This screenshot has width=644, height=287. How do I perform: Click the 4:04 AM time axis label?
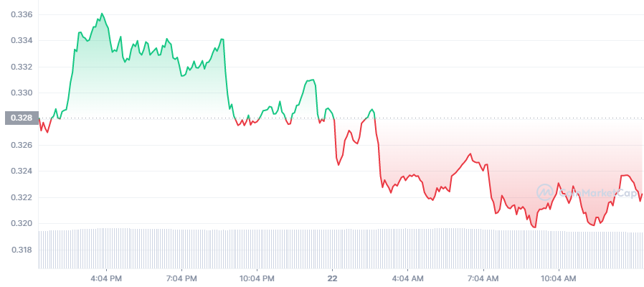pyautogui.click(x=407, y=279)
